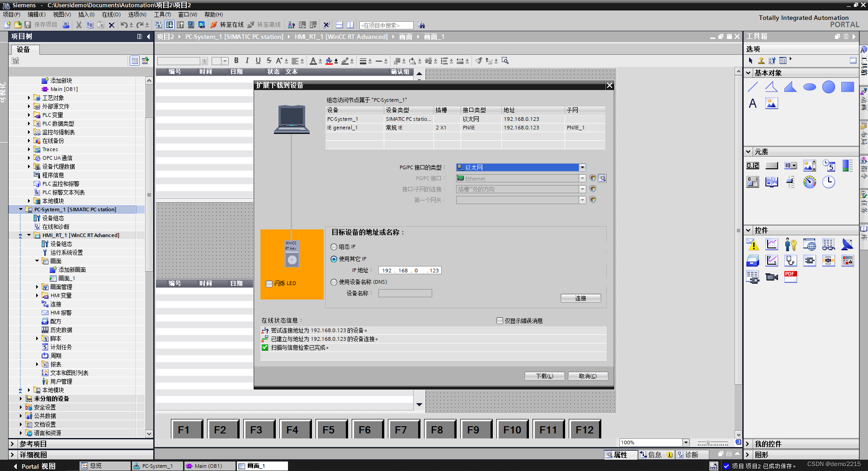Pick the HTML browser control icon
Screen dimensions: 868x471
tap(809, 245)
